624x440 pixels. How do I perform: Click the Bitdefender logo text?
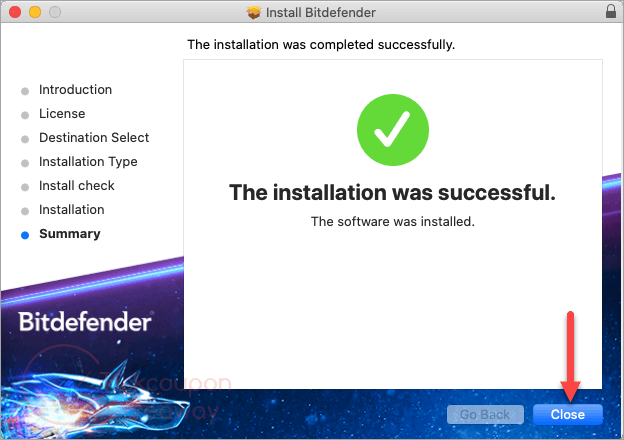85,321
